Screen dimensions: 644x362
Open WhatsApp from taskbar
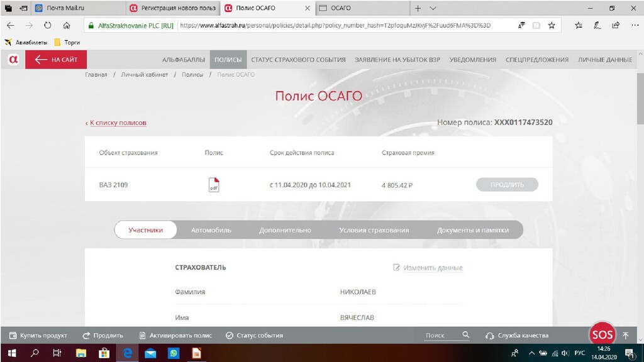click(x=174, y=353)
